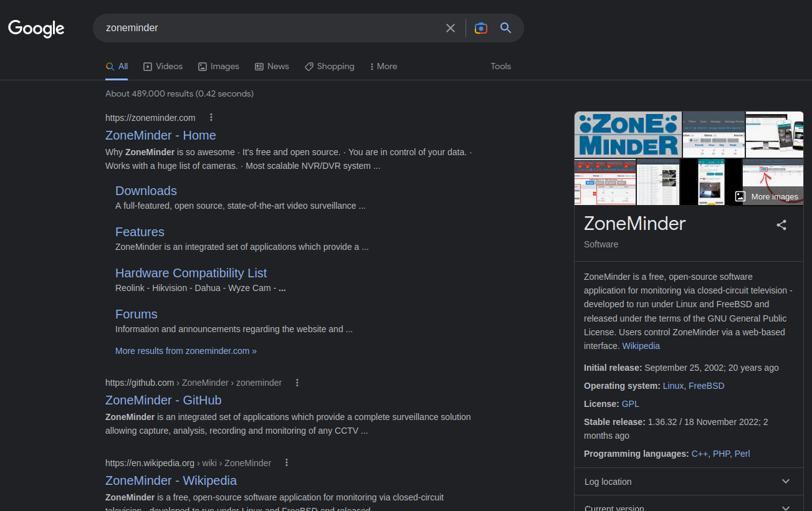This screenshot has width=812, height=511.
Task: Share the ZoneMinder knowledge panel
Action: [x=781, y=225]
